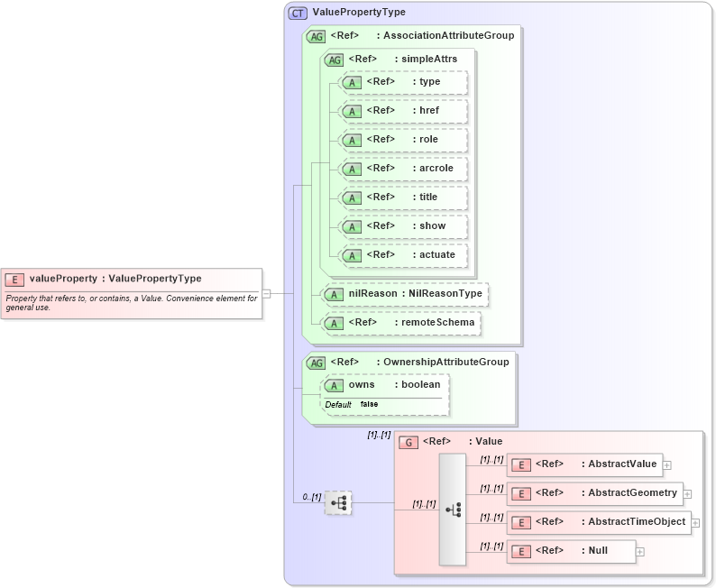The image size is (716, 588).
Task: Click the E icon of AbstractTimeObject
Action: point(521,523)
